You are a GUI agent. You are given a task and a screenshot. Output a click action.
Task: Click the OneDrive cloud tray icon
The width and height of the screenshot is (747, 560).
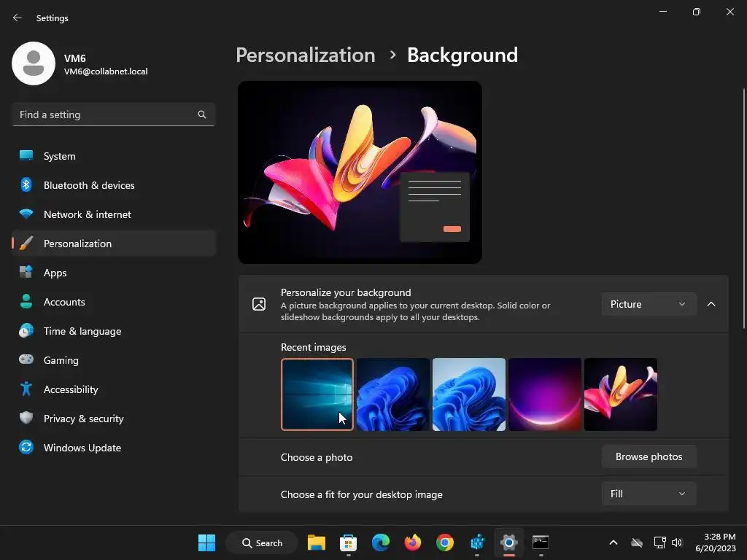coord(637,542)
